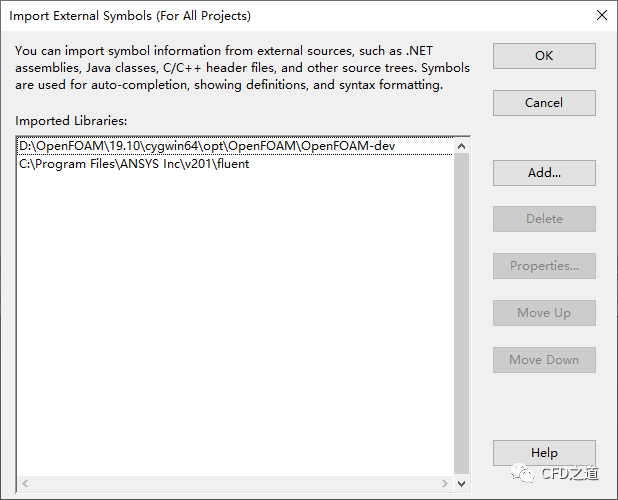
Task: Click the dialog's title bar
Action: tap(300, 15)
